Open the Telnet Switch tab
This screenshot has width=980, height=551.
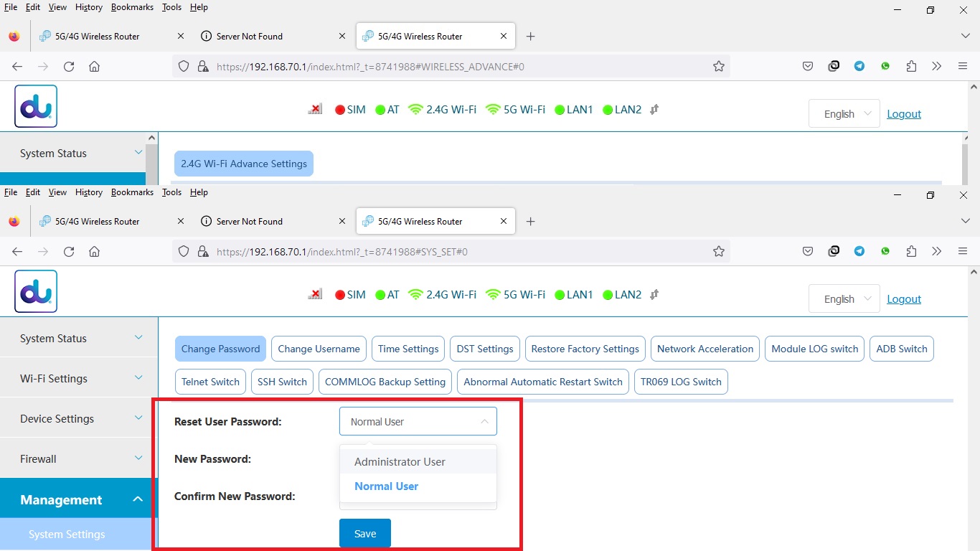point(210,382)
